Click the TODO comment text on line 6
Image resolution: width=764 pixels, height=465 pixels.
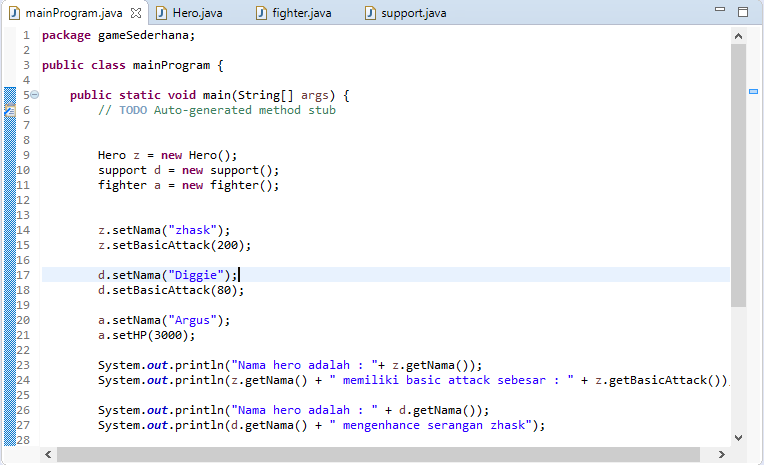[216, 110]
